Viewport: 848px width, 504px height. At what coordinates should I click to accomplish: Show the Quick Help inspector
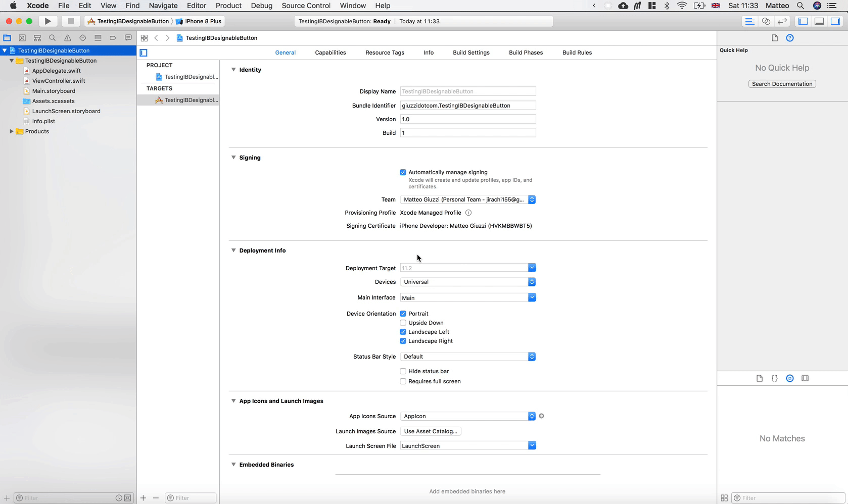pyautogui.click(x=790, y=38)
